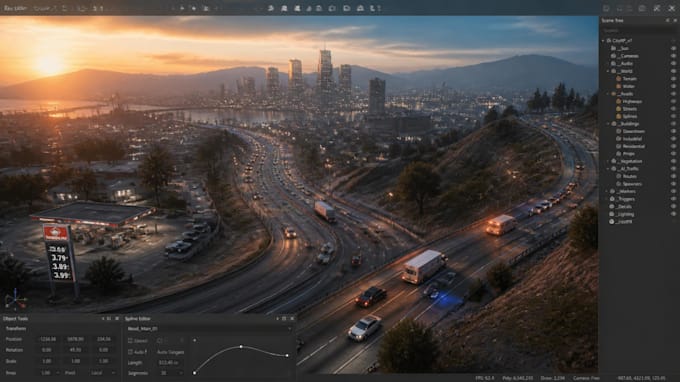Select the middle spline control point
The image size is (680, 382).
point(241,347)
